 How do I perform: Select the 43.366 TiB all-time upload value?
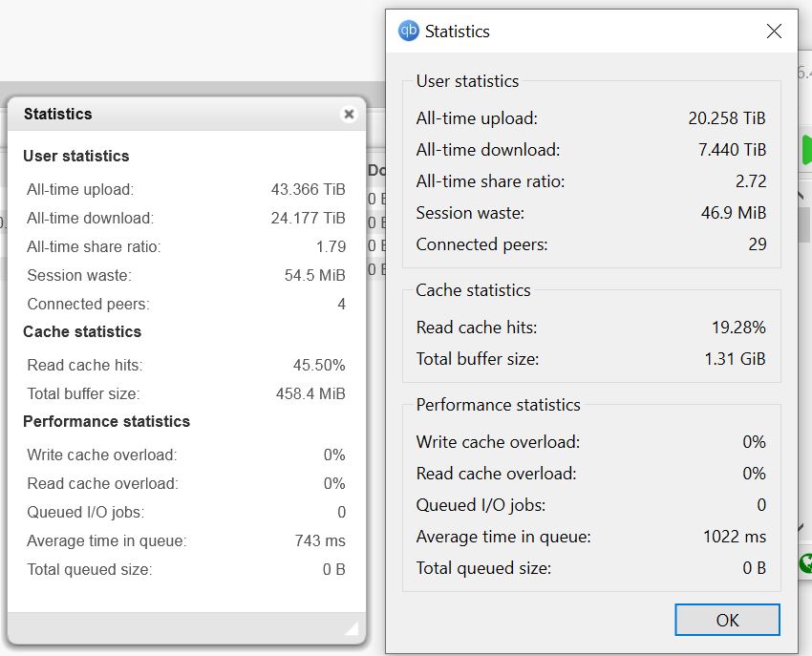click(x=309, y=189)
